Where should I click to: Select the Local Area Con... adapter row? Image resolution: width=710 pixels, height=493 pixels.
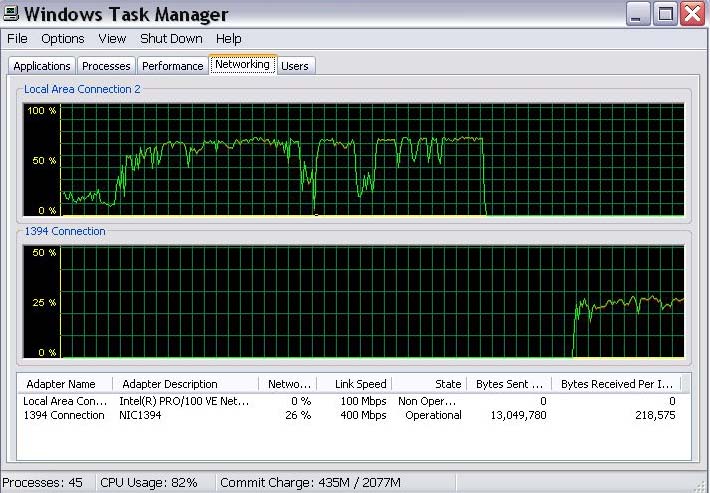click(349, 401)
